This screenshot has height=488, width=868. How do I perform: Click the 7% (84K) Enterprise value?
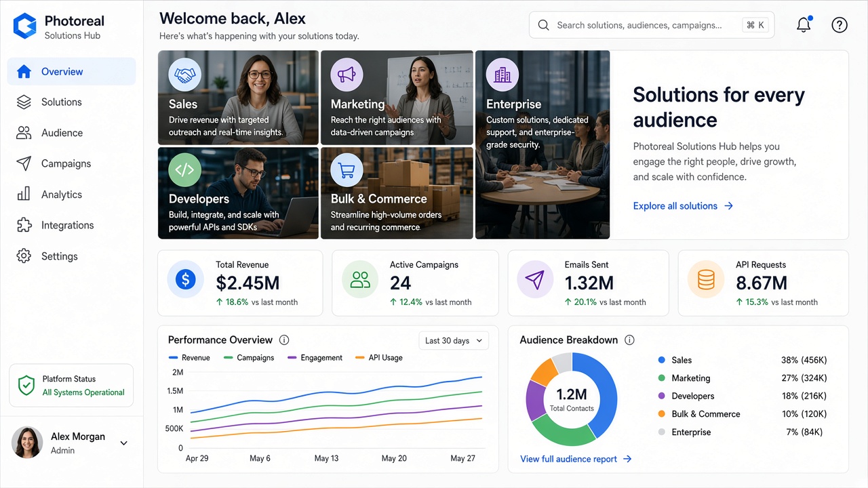(x=804, y=432)
